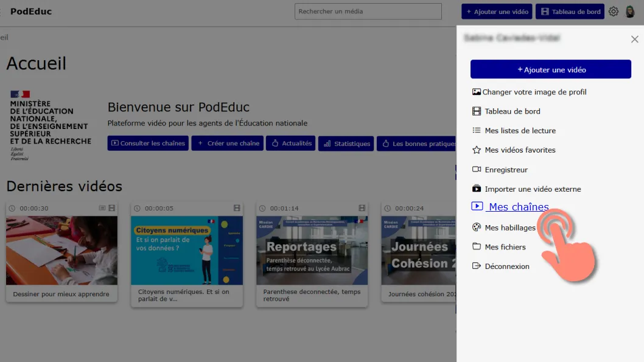This screenshot has width=644, height=362.
Task: Click the star icon beside Mes vidéos favorites
Action: coord(477,150)
